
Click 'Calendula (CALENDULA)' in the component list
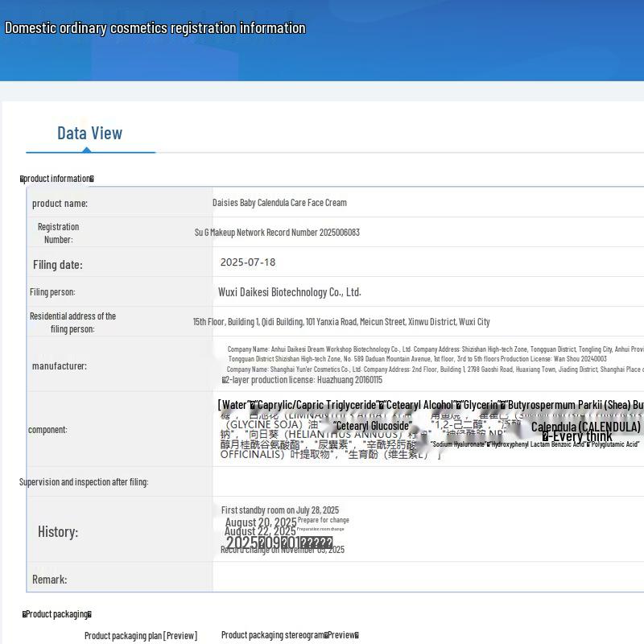tap(585, 427)
